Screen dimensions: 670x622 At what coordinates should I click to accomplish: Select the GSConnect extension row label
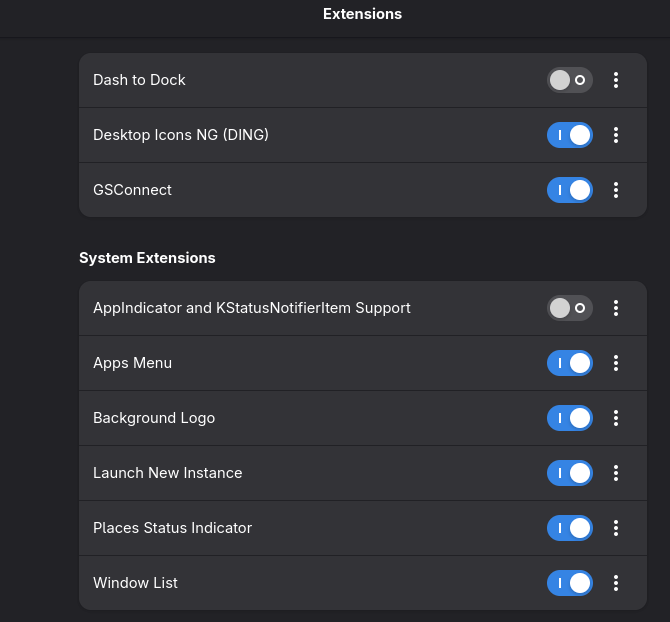132,190
